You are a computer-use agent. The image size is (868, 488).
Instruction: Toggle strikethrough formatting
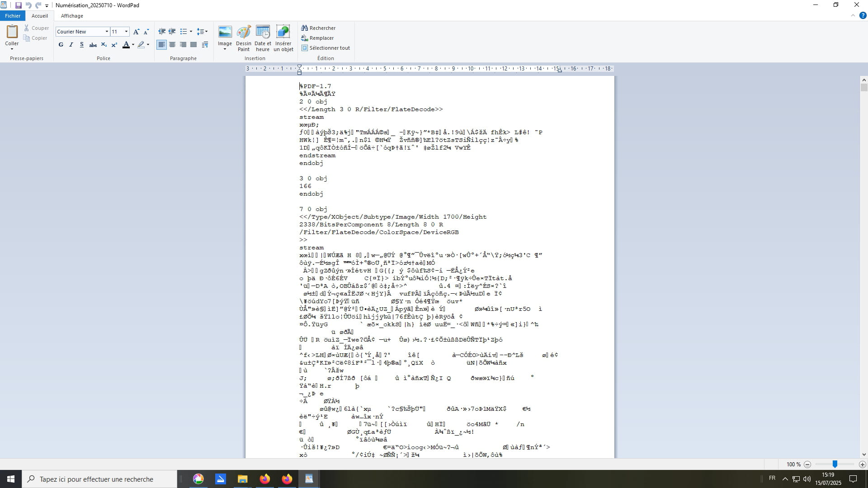93,45
